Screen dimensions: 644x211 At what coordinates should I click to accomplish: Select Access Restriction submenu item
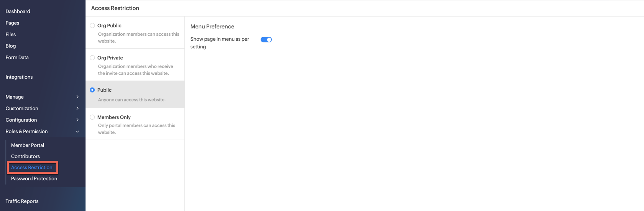pyautogui.click(x=32, y=168)
